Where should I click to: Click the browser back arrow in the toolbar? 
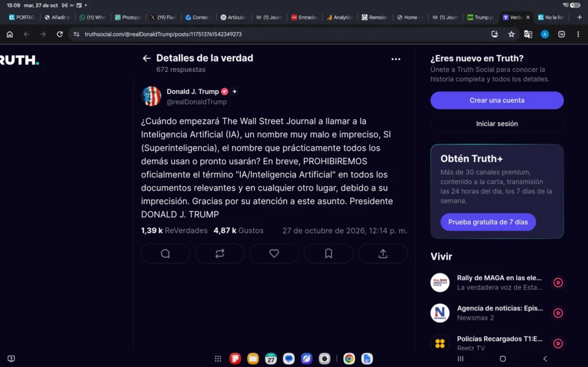pos(26,34)
